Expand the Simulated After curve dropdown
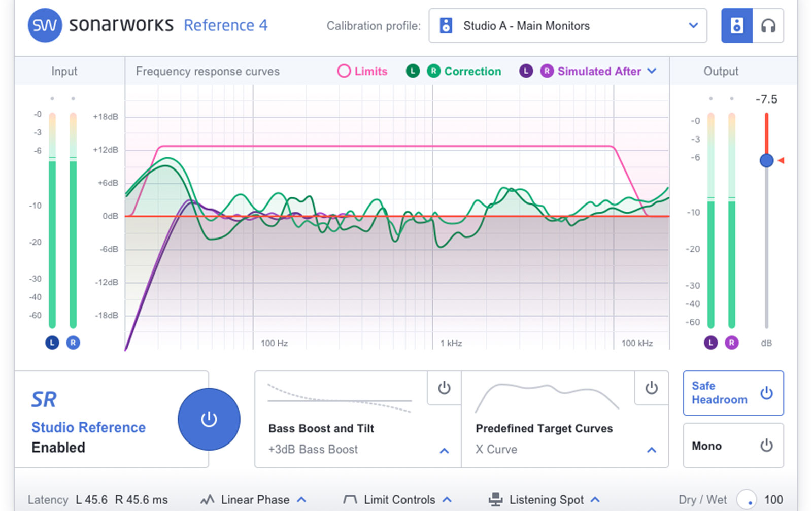Screen dimensions: 812x511 pos(652,71)
